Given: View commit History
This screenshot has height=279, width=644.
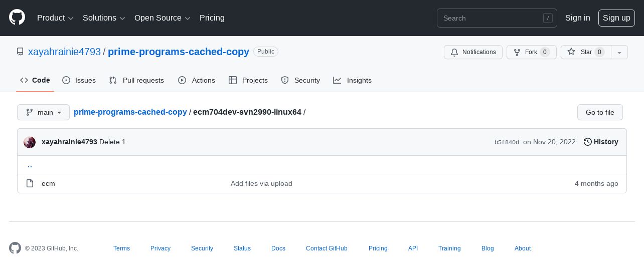Looking at the screenshot, I should (601, 142).
